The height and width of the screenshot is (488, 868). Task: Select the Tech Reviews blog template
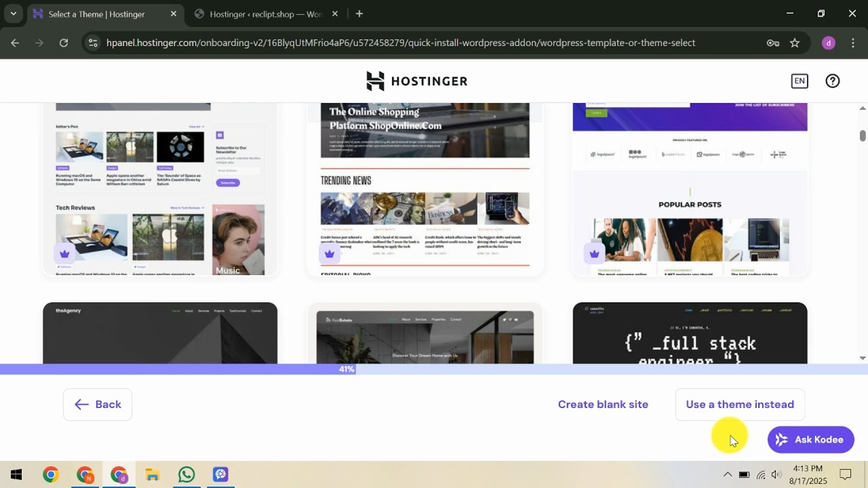160,189
